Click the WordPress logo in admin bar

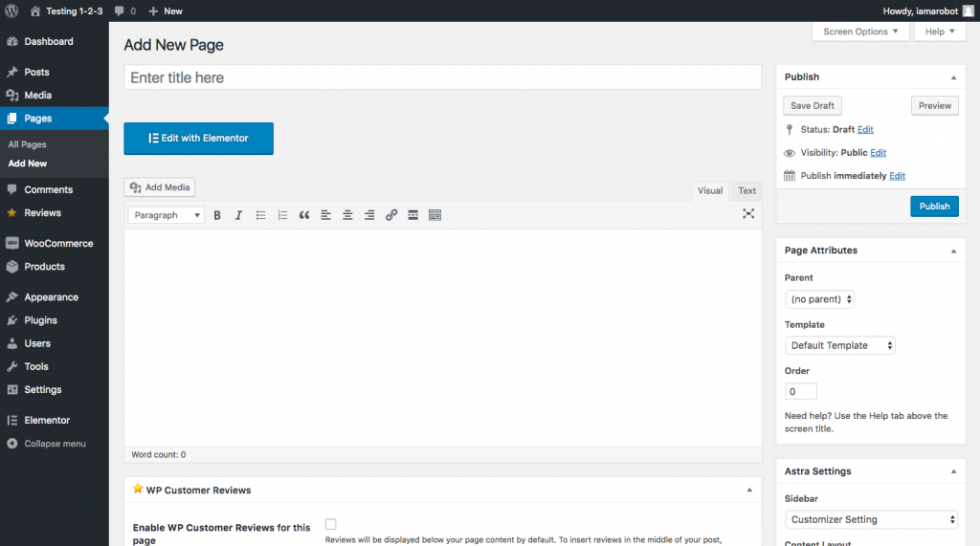coord(11,11)
